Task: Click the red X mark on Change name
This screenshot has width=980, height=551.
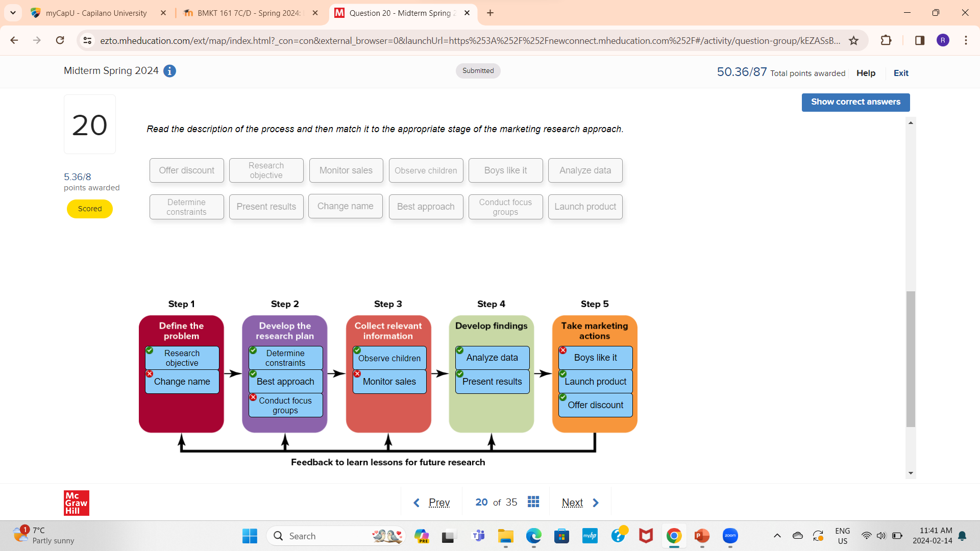Action: point(150,374)
